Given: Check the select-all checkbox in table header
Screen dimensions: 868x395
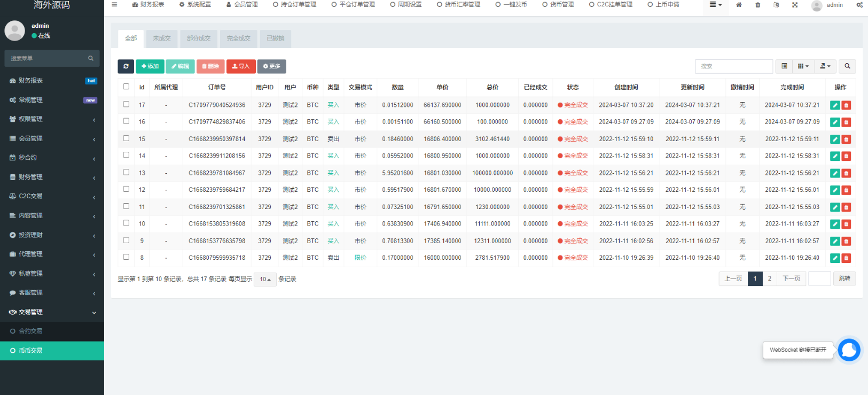Looking at the screenshot, I should pyautogui.click(x=126, y=87).
